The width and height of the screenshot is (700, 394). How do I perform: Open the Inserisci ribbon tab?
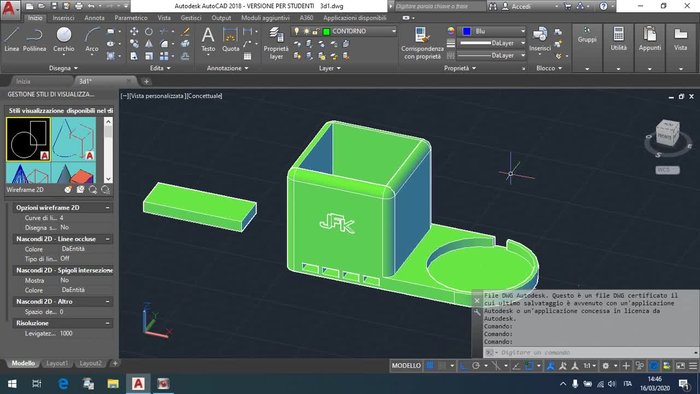pyautogui.click(x=63, y=18)
